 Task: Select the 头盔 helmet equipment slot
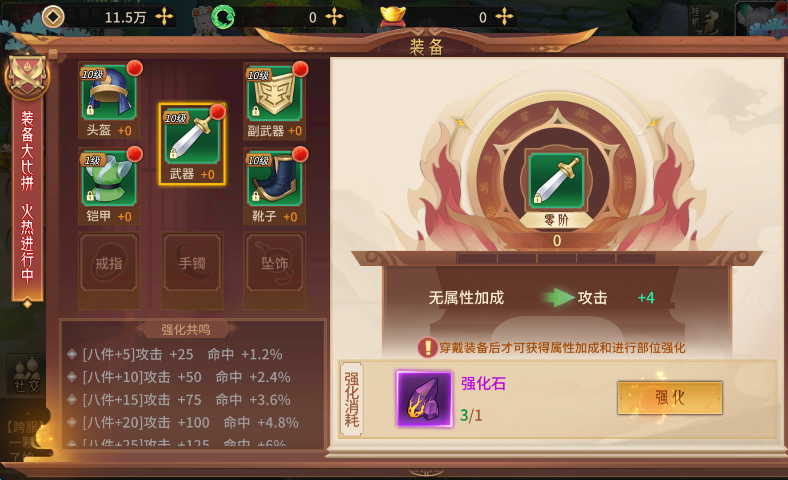click(109, 99)
